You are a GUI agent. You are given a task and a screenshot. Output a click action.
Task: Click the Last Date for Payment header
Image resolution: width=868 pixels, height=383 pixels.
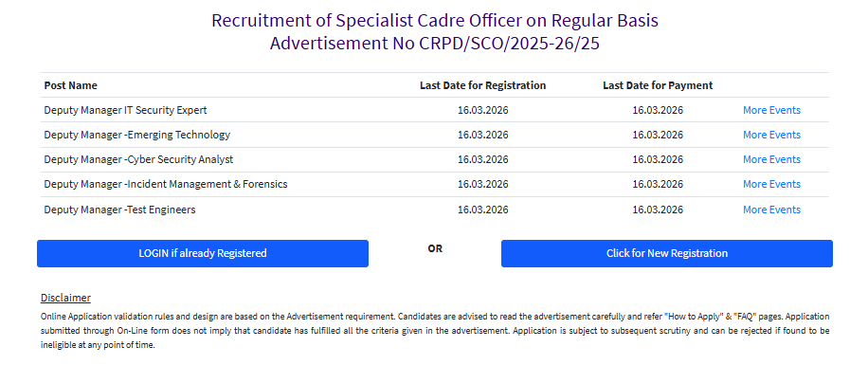(658, 85)
